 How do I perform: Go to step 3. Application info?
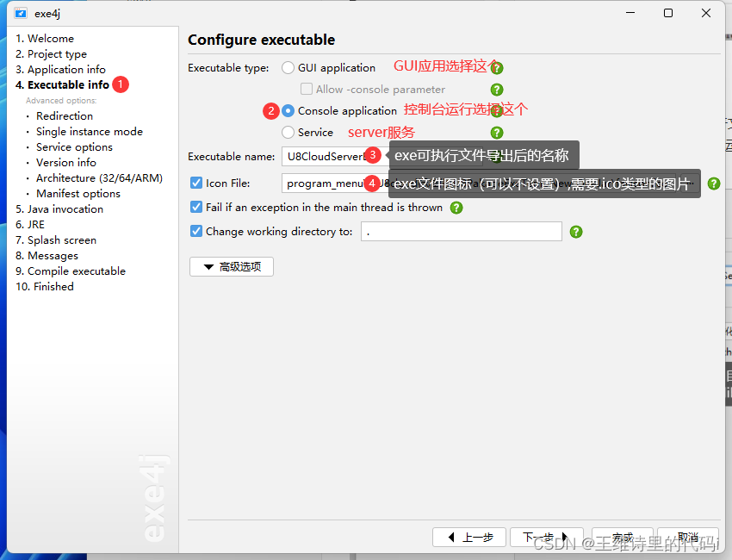pos(60,70)
